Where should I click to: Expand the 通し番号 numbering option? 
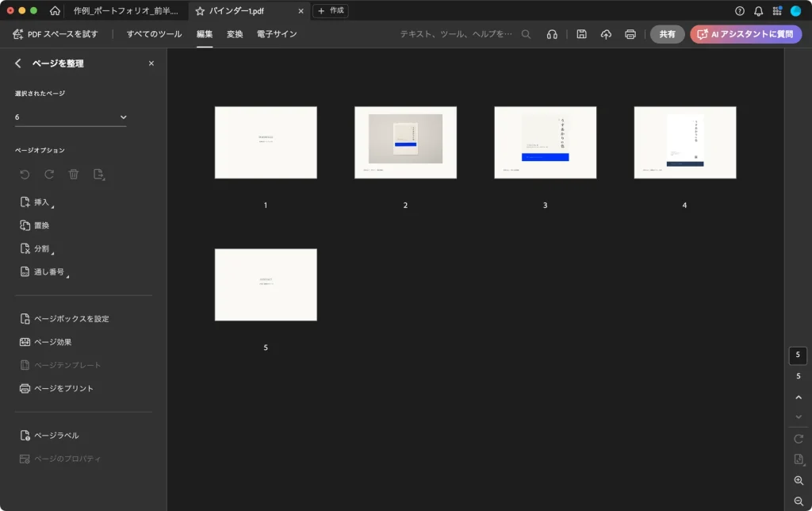click(x=44, y=272)
